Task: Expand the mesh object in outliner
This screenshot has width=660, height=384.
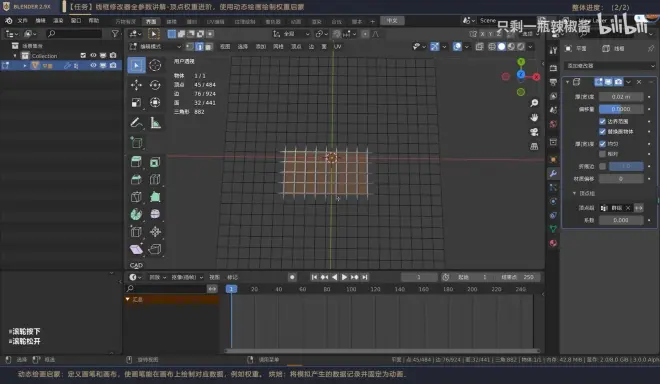Action: [25, 66]
